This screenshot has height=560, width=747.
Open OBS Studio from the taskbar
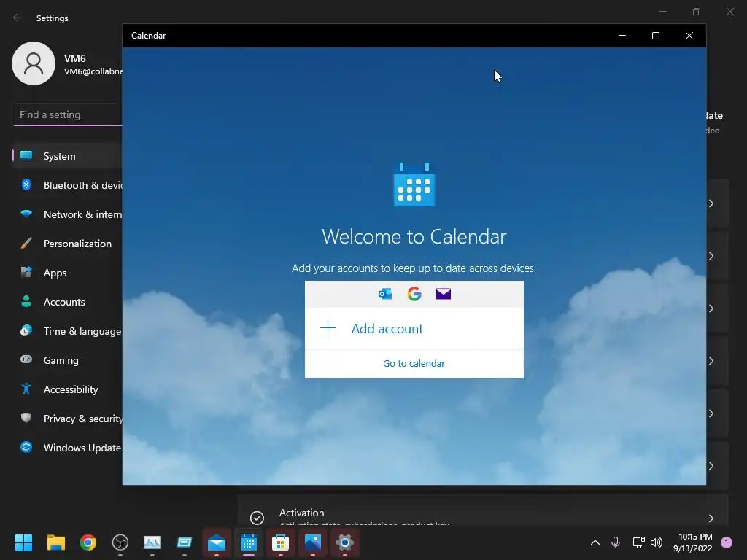[120, 542]
